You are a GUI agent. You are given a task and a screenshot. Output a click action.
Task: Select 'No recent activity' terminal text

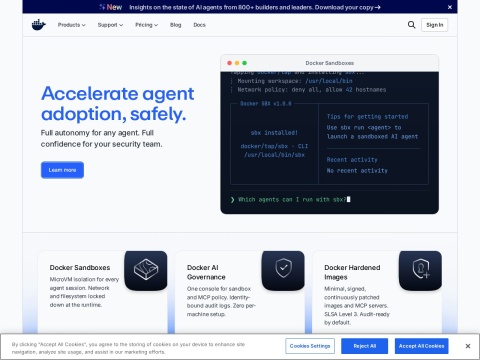(357, 171)
